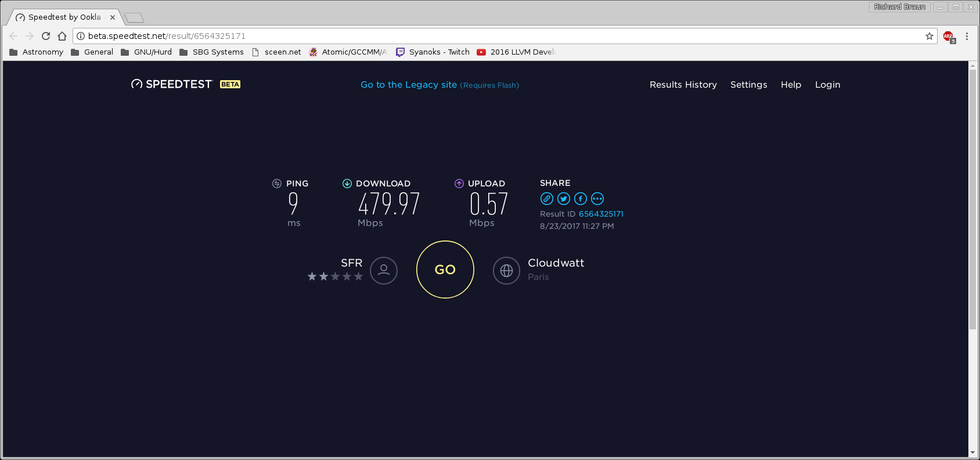
Task: Open the Syanoks - Twitch bookmark
Action: pos(433,52)
